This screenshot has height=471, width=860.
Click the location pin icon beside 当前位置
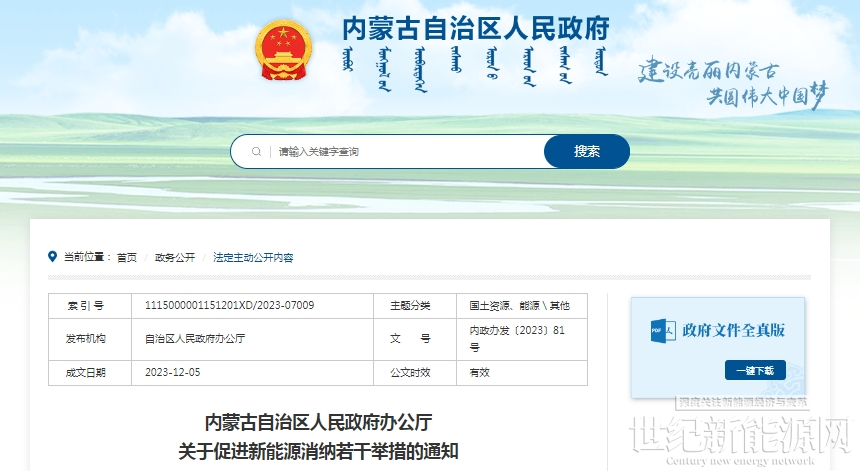pos(53,256)
